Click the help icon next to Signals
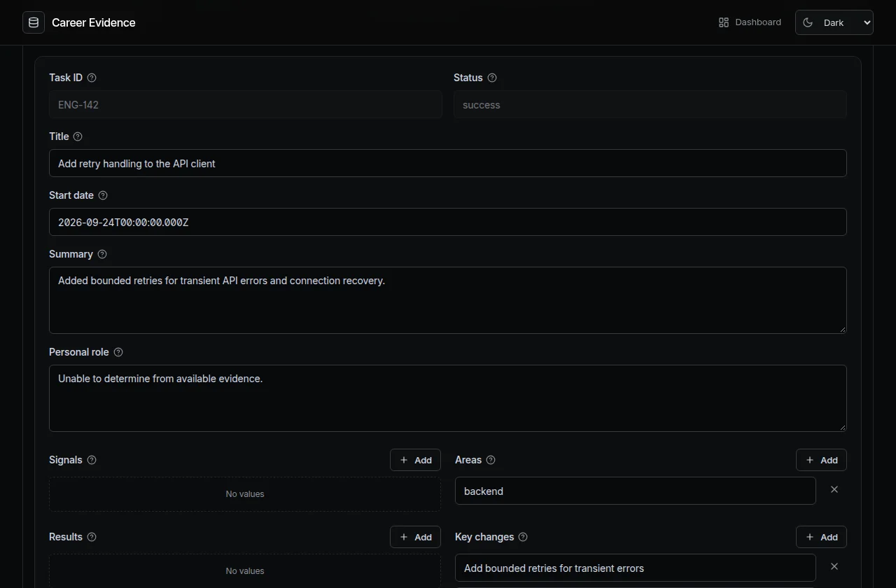The width and height of the screenshot is (896, 588). click(92, 460)
